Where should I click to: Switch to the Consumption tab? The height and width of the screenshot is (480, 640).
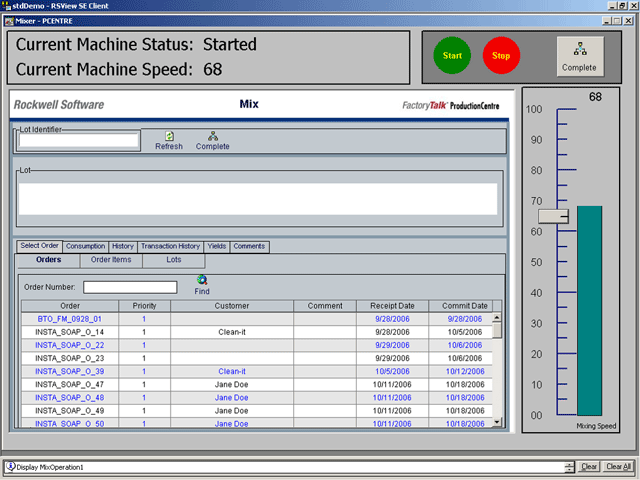click(x=85, y=247)
